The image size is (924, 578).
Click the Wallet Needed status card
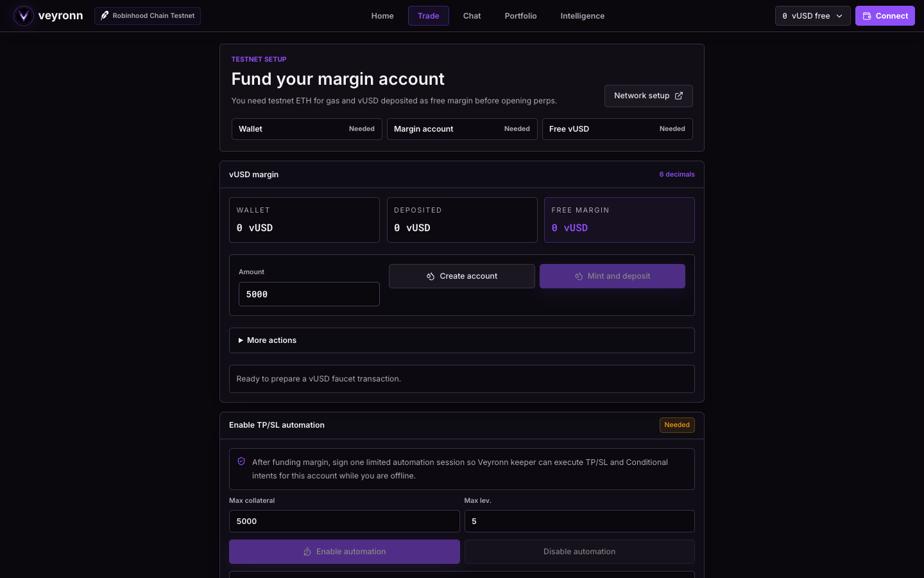tap(307, 129)
